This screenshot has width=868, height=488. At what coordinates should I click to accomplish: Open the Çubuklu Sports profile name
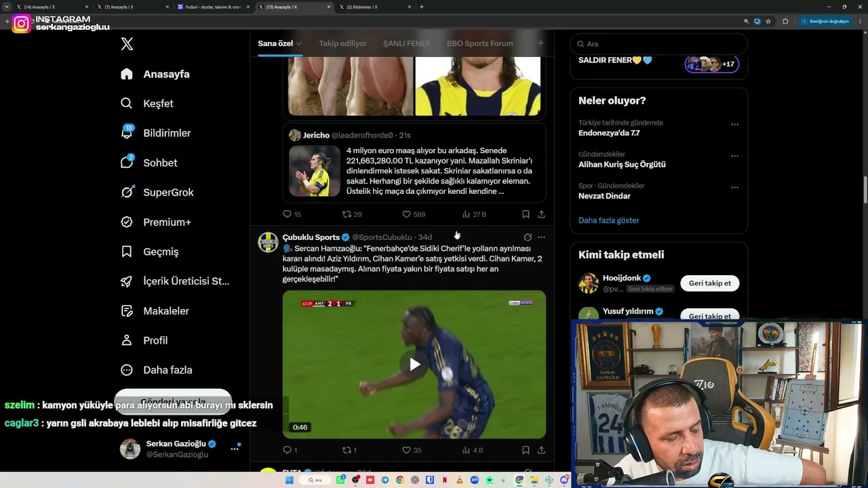coord(311,237)
